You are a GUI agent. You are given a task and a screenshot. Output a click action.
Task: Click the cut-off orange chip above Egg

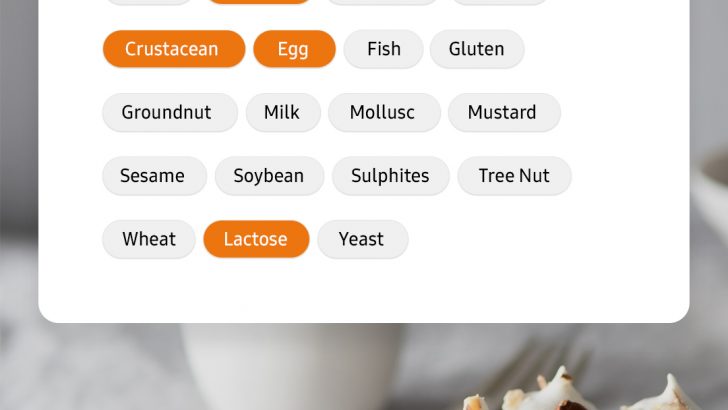(259, 2)
